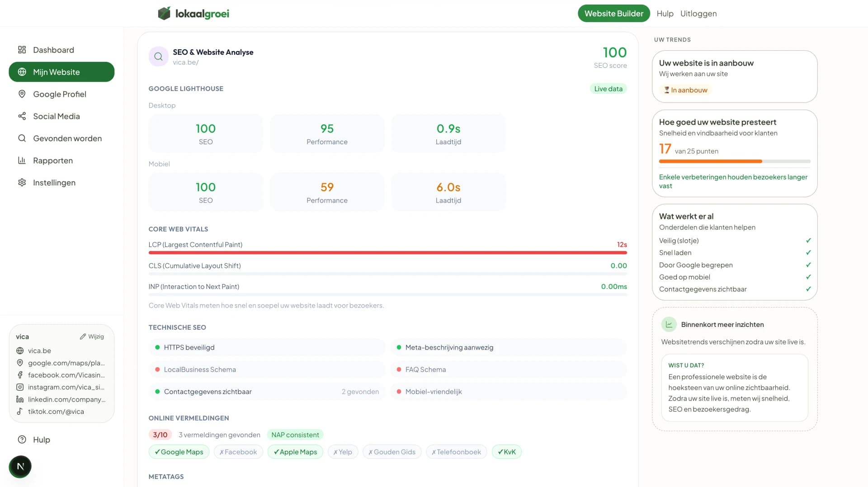
Task: Click the checkmark next to Veilig (slotje)
Action: pyautogui.click(x=808, y=241)
